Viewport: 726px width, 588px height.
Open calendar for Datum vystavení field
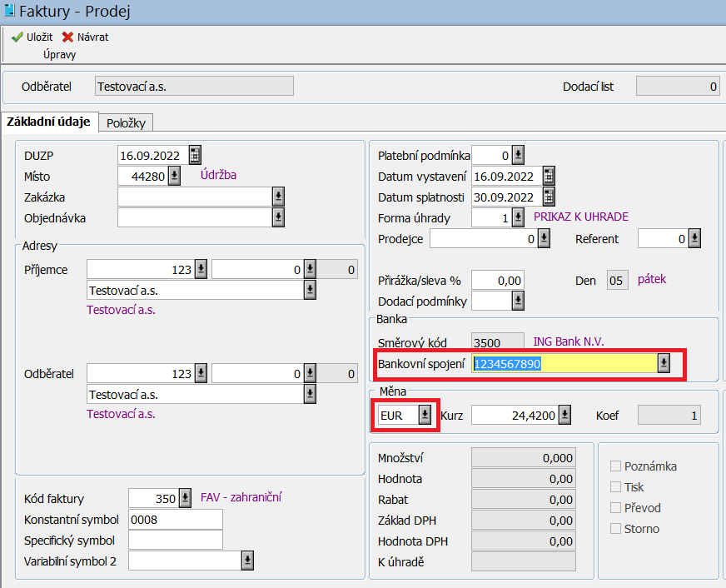[x=548, y=176]
